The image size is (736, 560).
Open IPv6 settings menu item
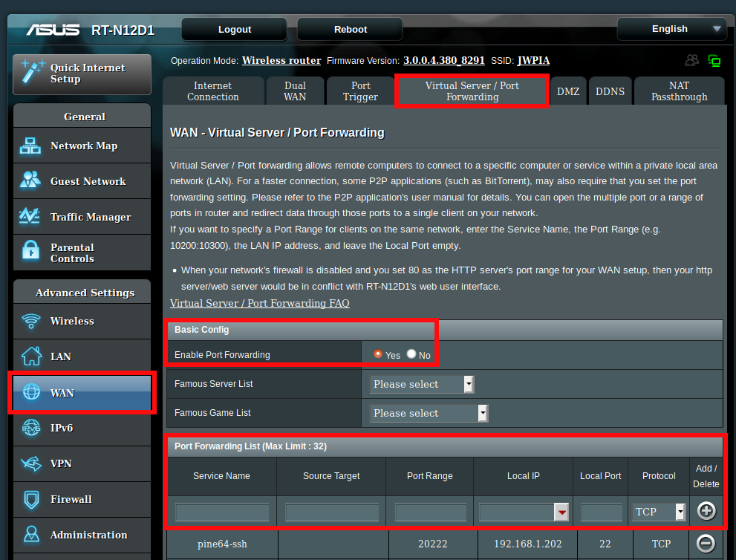82,428
